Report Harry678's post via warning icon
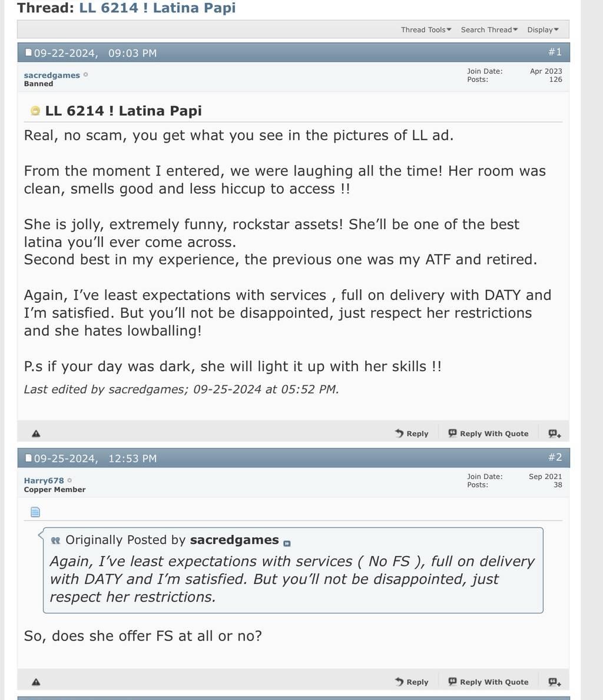 (36, 682)
